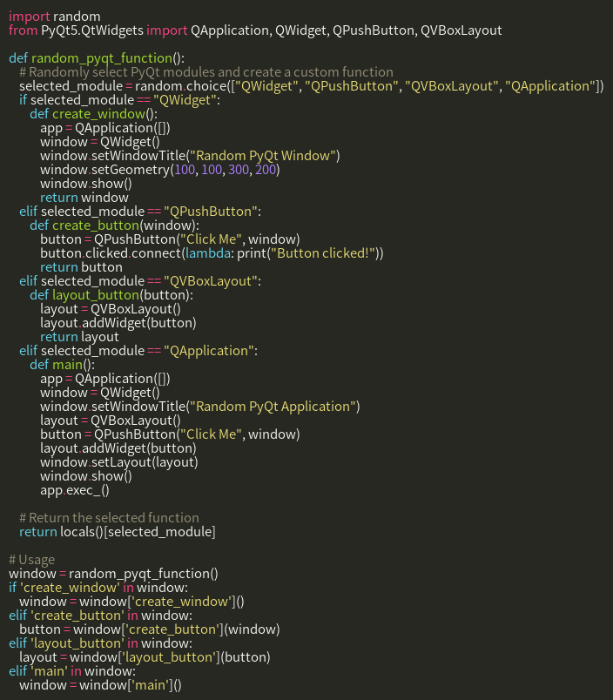Click the 'random.choice' call line
The width and height of the screenshot is (613, 700).
(311, 86)
